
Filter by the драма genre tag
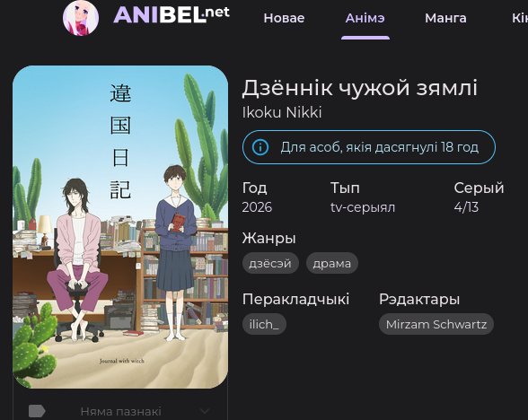[332, 263]
